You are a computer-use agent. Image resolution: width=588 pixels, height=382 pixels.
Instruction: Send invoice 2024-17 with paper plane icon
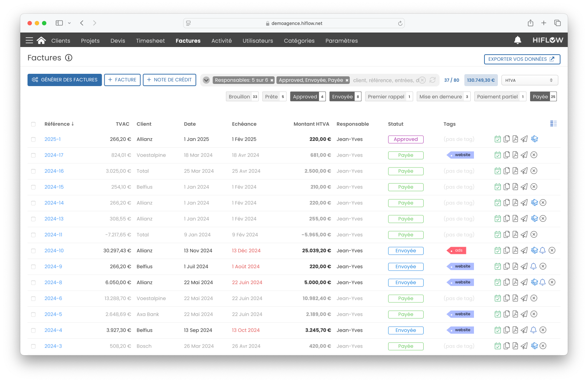pyautogui.click(x=524, y=155)
